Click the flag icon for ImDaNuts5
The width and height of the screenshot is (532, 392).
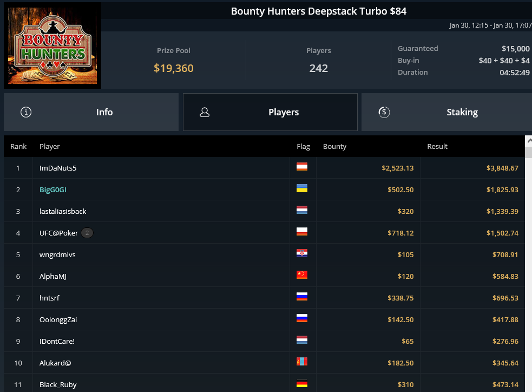click(x=302, y=167)
